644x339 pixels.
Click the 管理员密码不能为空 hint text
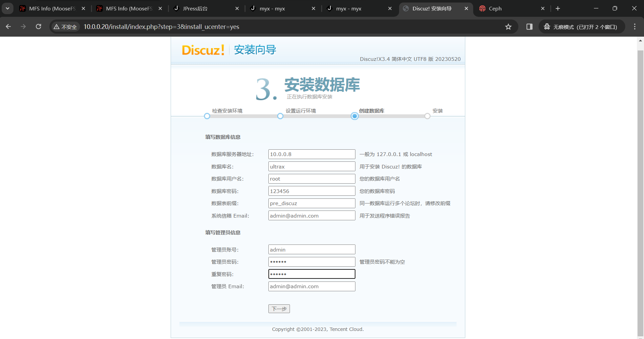tap(382, 262)
